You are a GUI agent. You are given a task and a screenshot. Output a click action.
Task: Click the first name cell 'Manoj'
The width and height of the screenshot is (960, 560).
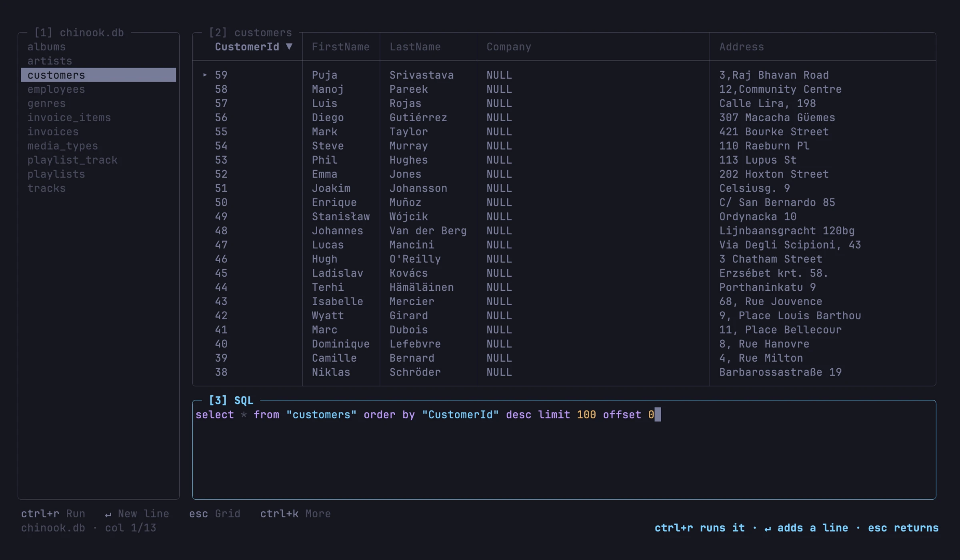328,89
